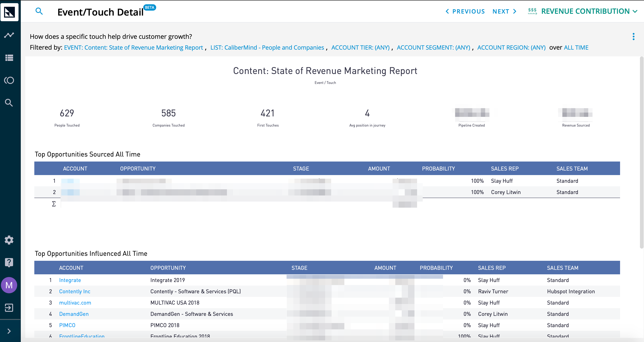This screenshot has height=342, width=644.
Task: Click the Avg position in journey value
Action: tap(367, 113)
